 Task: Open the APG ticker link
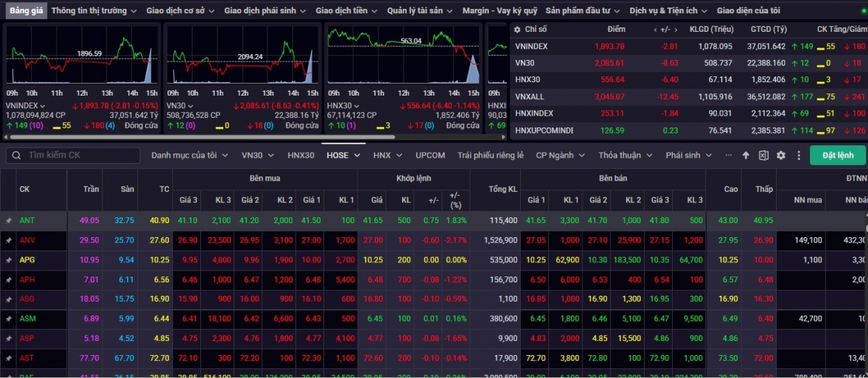coord(27,260)
